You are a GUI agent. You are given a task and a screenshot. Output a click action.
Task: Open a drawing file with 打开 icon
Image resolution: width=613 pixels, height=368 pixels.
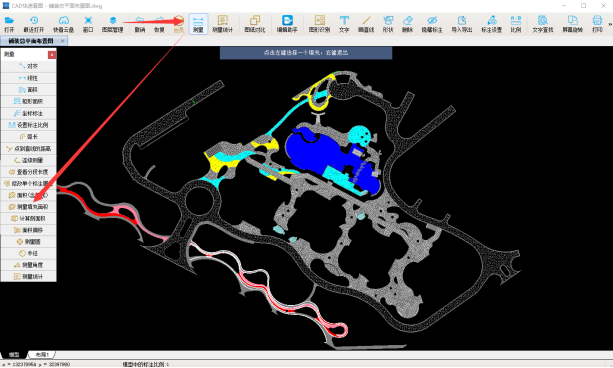coord(9,24)
